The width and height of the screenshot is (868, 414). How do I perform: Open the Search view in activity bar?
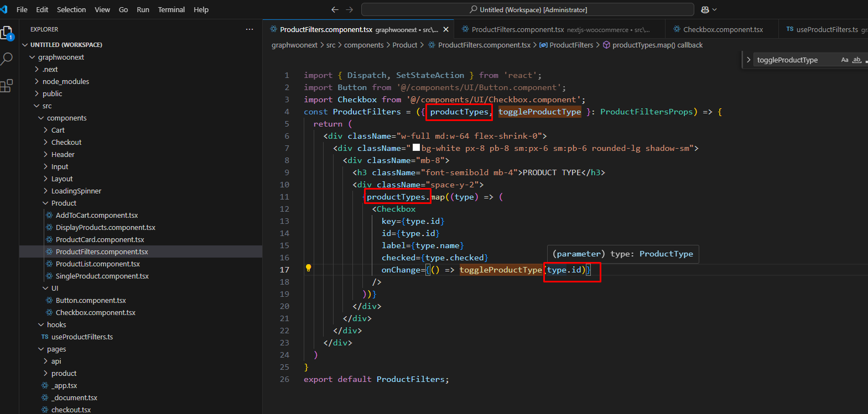click(7, 59)
